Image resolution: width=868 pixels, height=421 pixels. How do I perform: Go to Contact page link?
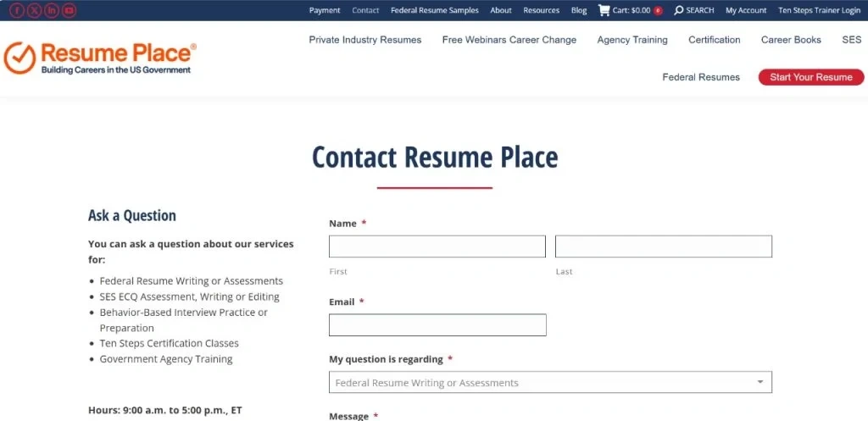pyautogui.click(x=365, y=10)
